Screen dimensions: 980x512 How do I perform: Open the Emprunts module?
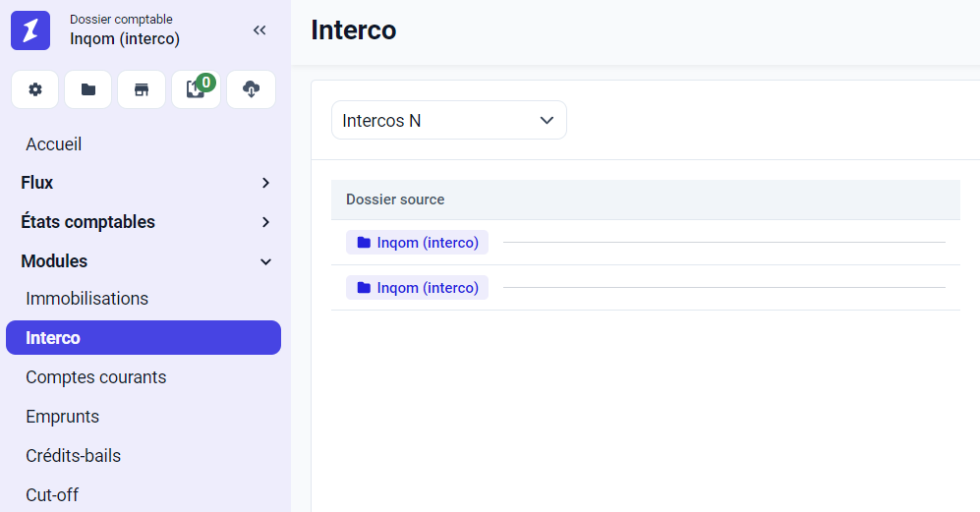[63, 417]
